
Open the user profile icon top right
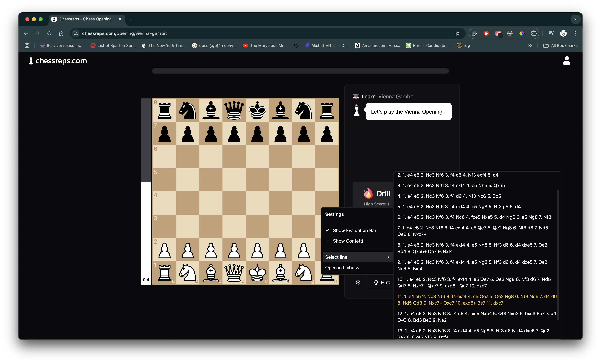[x=567, y=60]
